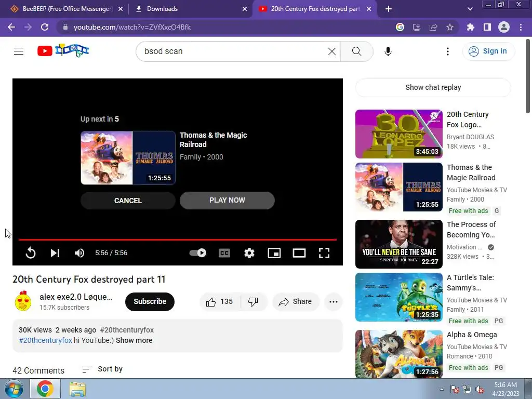Image resolution: width=532 pixels, height=399 pixels.
Task: Open Chrome three-dot menu
Action: pyautogui.click(x=521, y=27)
